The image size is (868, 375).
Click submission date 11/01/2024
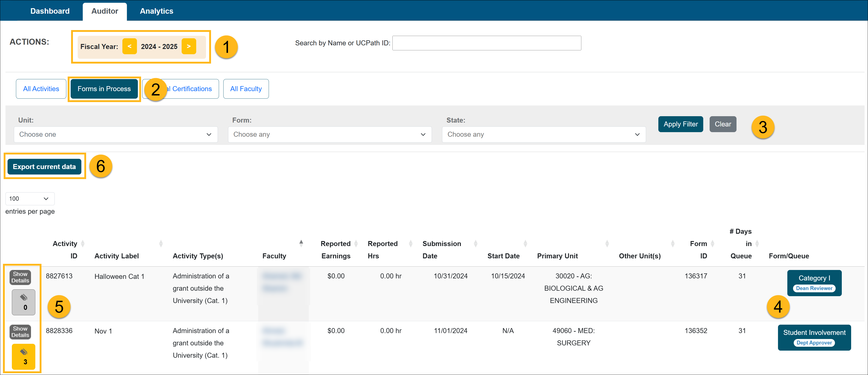451,331
